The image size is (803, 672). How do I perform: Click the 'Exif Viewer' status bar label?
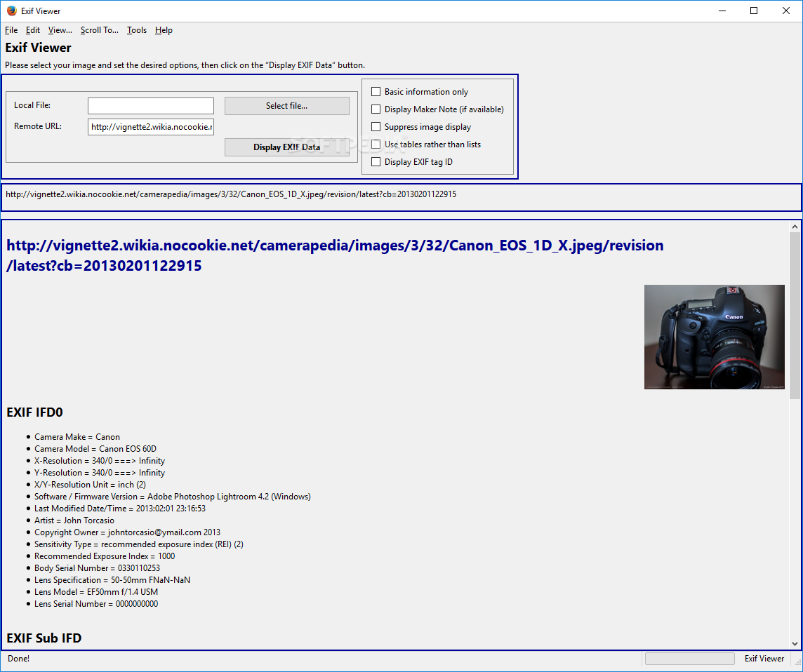point(764,659)
